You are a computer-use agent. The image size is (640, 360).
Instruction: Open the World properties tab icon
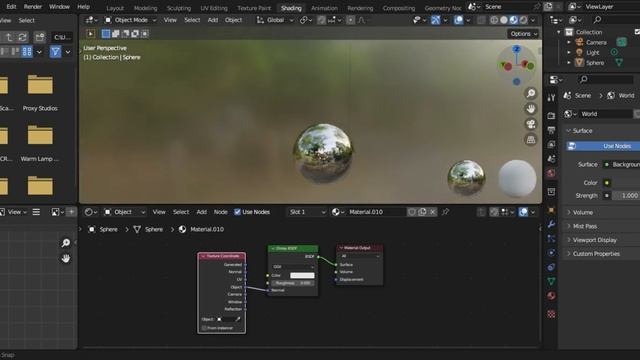tap(551, 173)
